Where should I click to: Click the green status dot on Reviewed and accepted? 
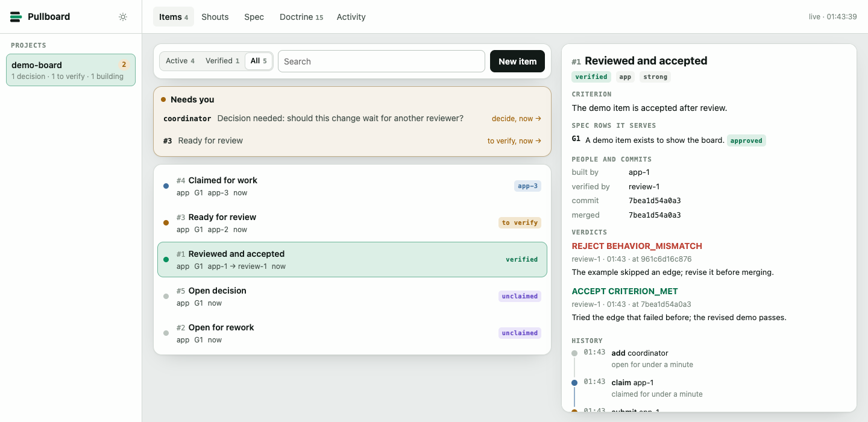[166, 260]
